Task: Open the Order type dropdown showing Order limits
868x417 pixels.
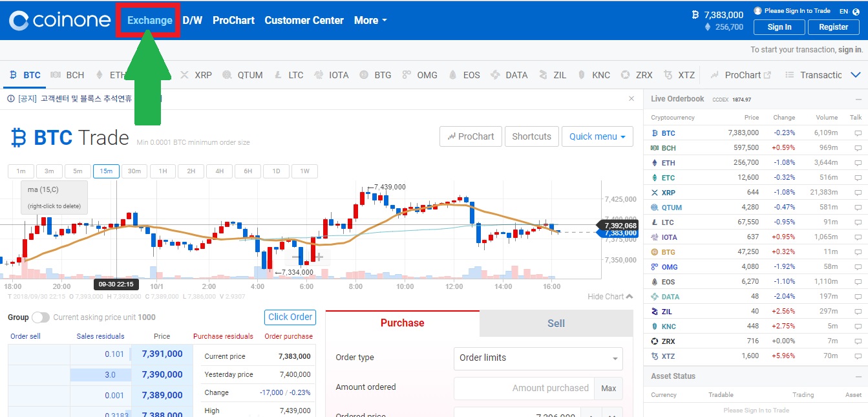Action: click(x=538, y=358)
